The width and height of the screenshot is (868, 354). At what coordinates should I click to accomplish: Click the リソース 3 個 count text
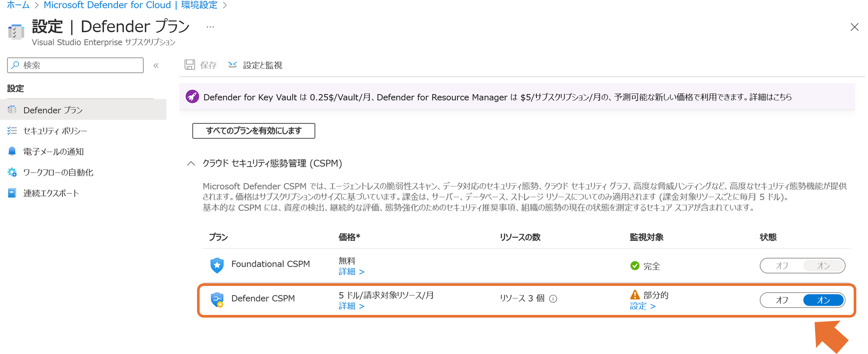point(522,298)
